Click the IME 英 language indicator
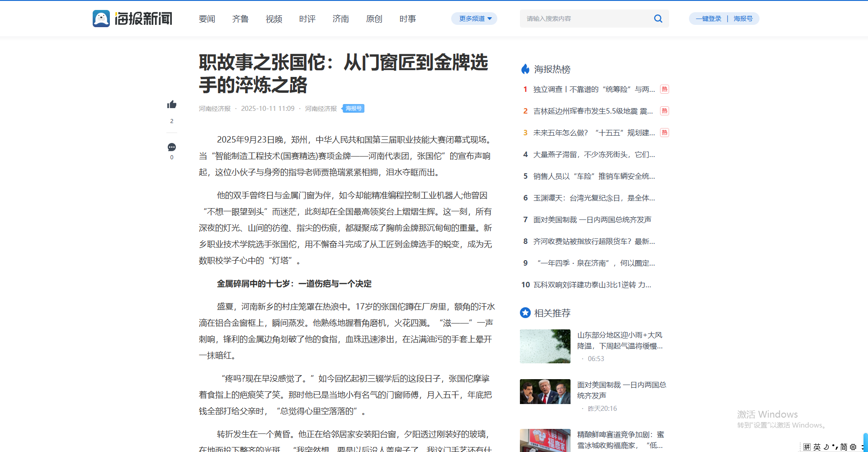 817,447
